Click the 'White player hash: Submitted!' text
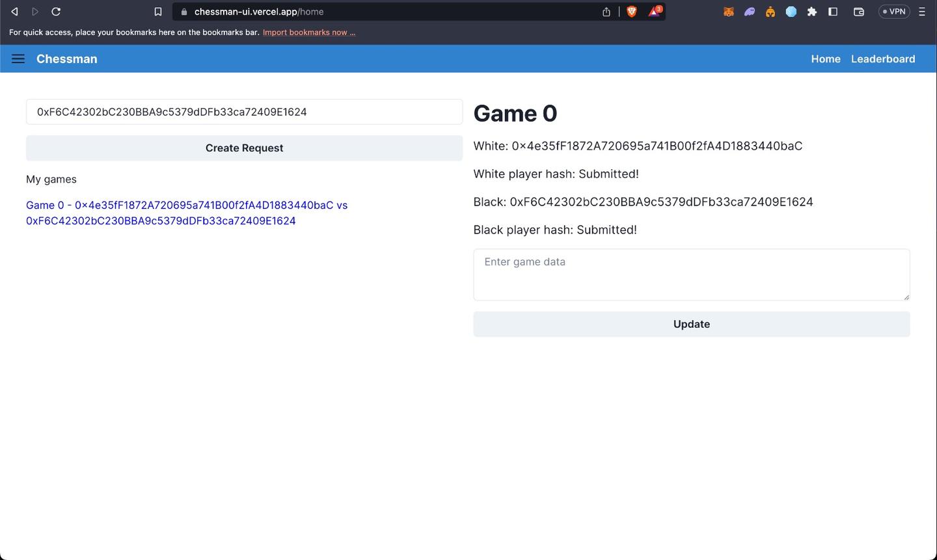 click(x=556, y=174)
